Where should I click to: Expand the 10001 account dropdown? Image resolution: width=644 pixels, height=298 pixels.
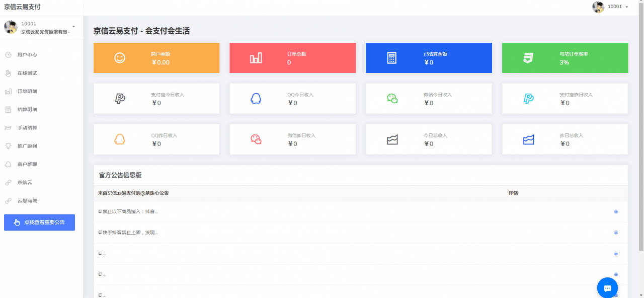[x=611, y=7]
